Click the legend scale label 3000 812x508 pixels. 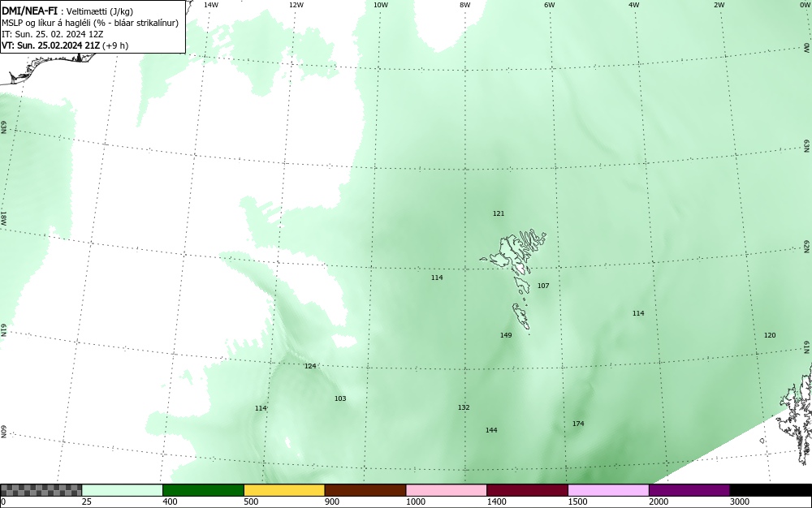[x=740, y=502]
